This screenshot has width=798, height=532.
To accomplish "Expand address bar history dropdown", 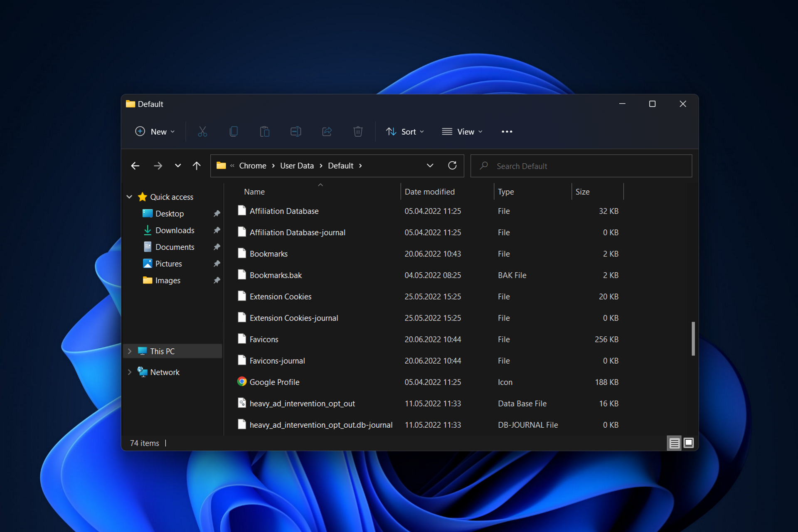I will tap(430, 165).
